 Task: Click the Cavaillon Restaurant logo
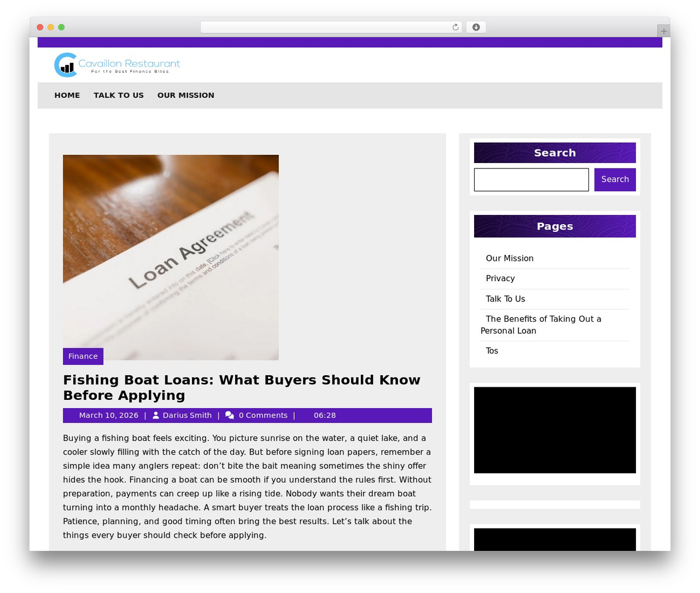click(117, 65)
